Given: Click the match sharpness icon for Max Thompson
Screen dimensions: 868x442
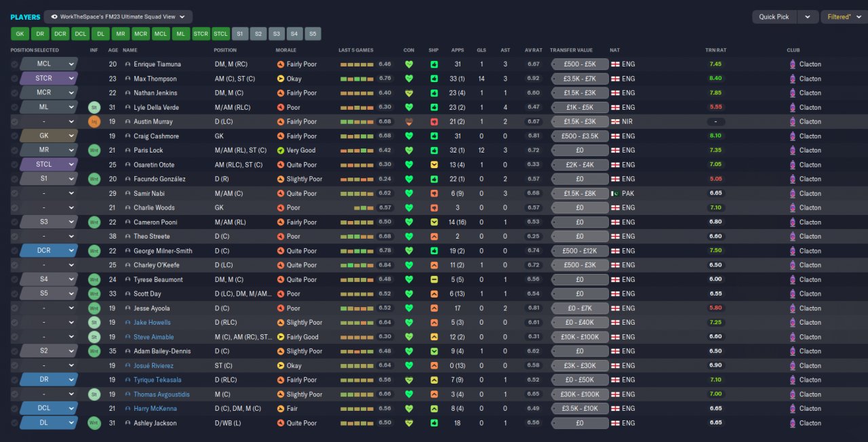Looking at the screenshot, I should click(x=434, y=79).
